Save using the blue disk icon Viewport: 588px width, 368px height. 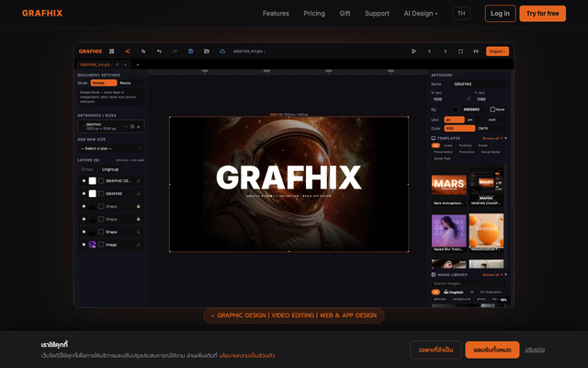pyautogui.click(x=190, y=52)
